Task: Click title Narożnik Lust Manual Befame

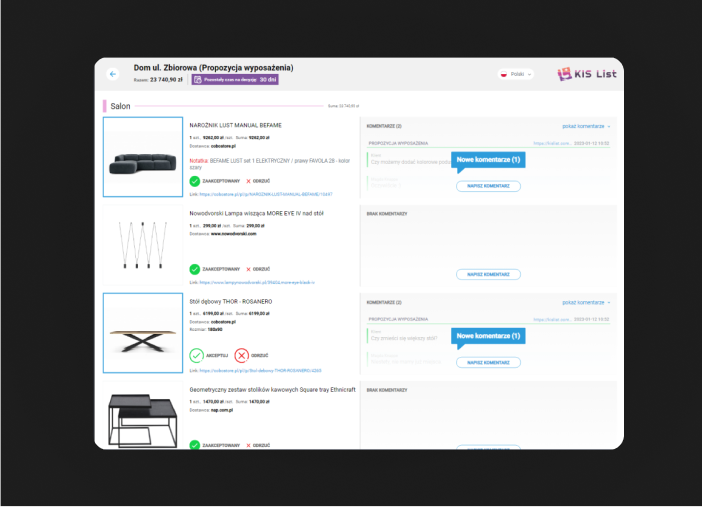Action: coord(235,125)
